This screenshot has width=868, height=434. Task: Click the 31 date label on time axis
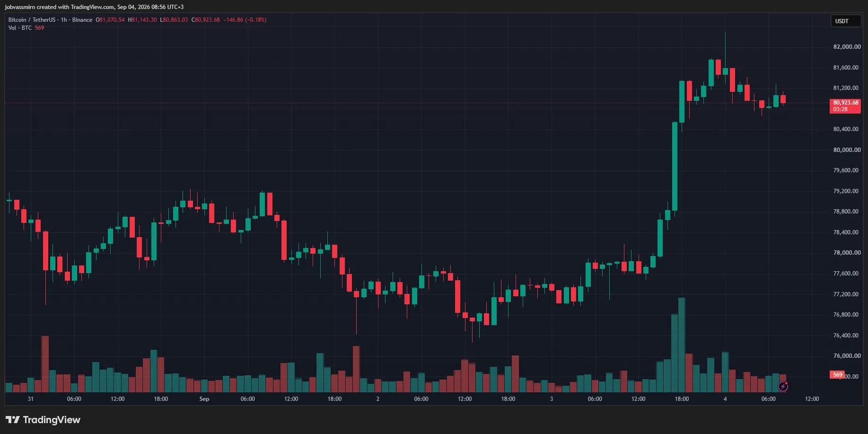(x=31, y=399)
